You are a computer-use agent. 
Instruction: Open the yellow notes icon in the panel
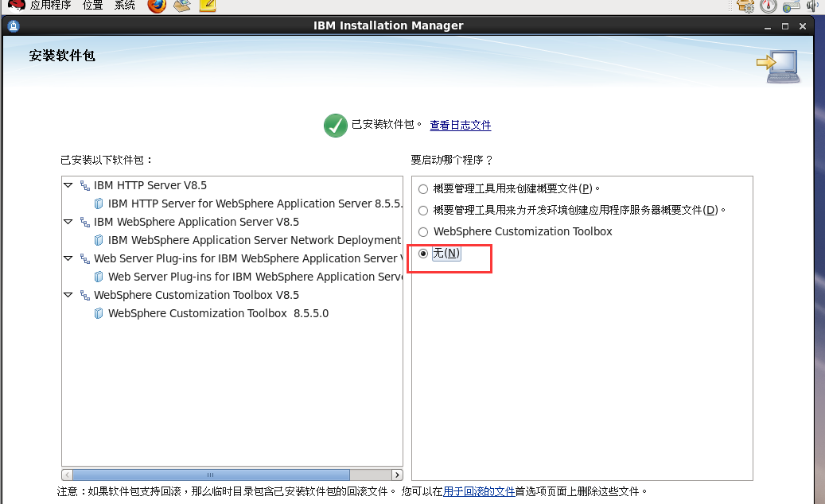click(x=208, y=6)
